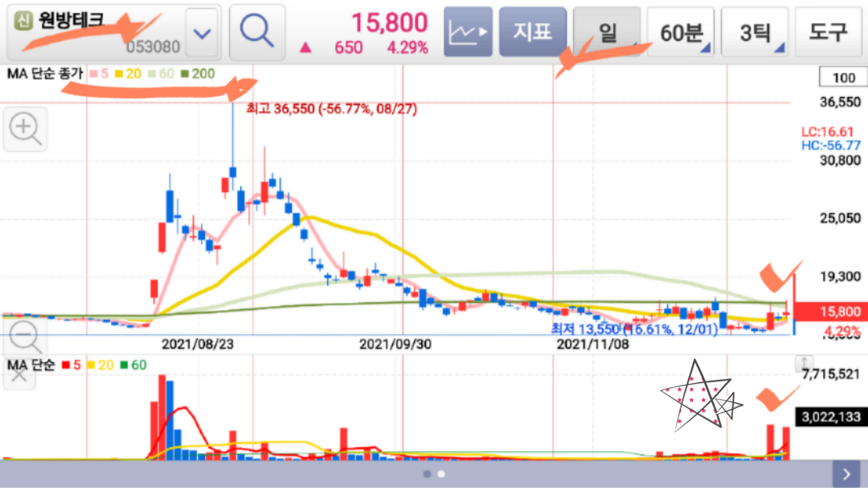Select the current price 15,800
The height and width of the screenshot is (488, 868).
pos(390,23)
